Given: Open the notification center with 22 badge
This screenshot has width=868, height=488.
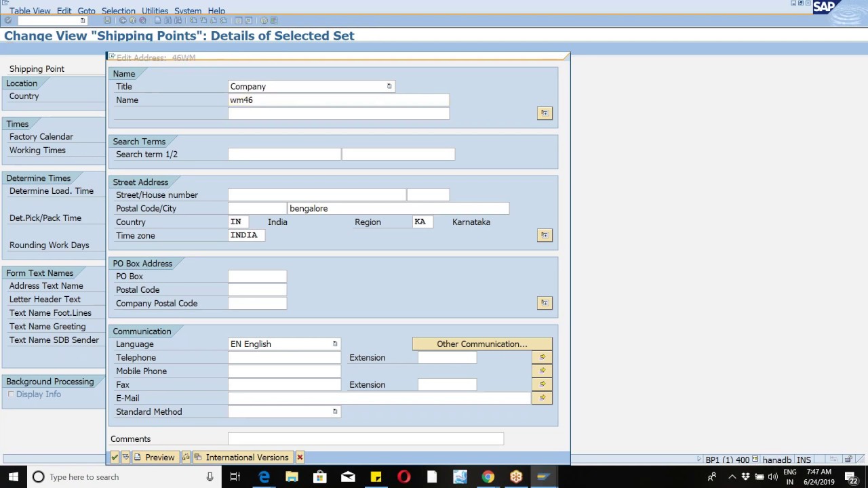Looking at the screenshot, I should 851,477.
